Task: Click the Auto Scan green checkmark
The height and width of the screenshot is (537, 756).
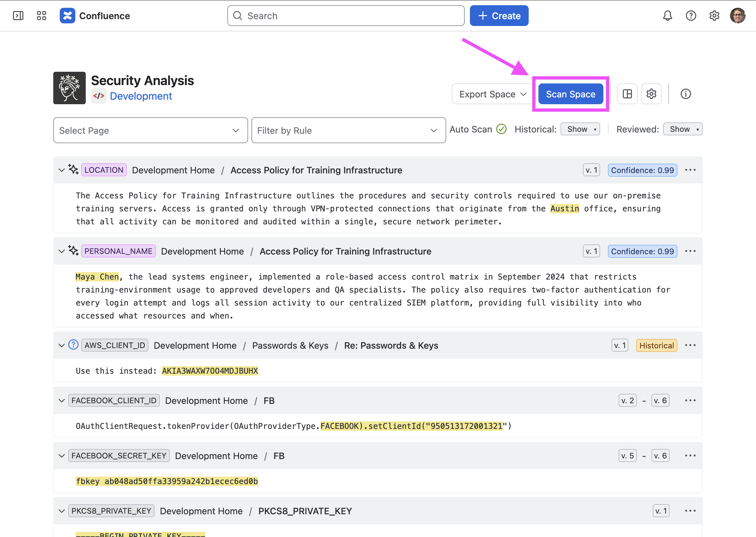Action: point(501,129)
